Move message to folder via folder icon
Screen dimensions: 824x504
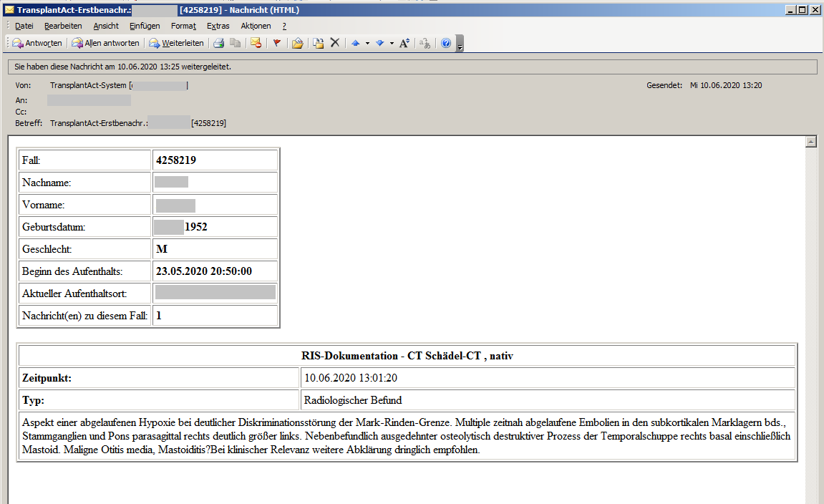[298, 43]
